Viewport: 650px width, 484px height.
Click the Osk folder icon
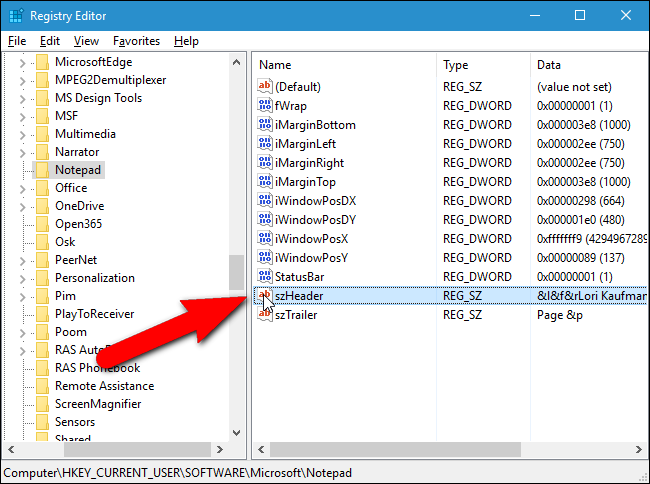(42, 242)
